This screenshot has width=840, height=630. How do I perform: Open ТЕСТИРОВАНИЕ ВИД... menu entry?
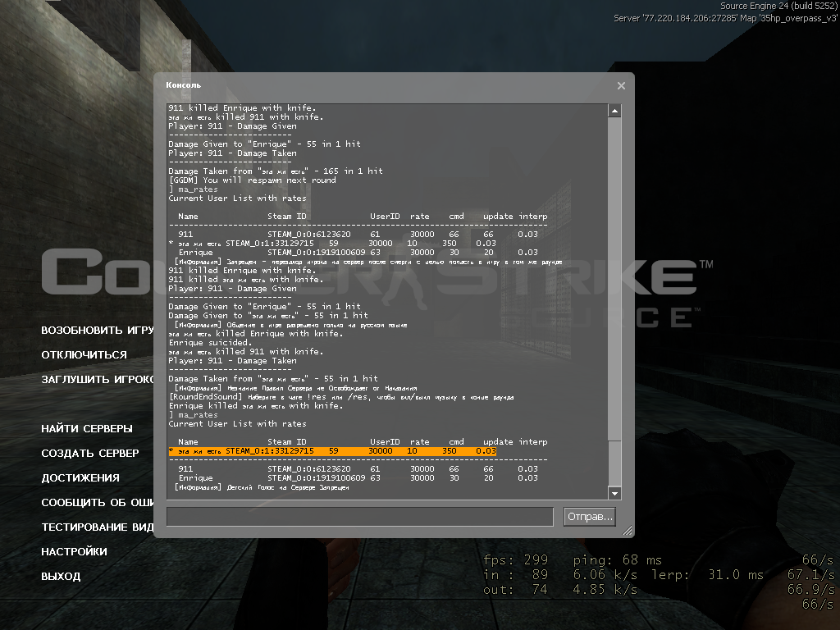(98, 527)
